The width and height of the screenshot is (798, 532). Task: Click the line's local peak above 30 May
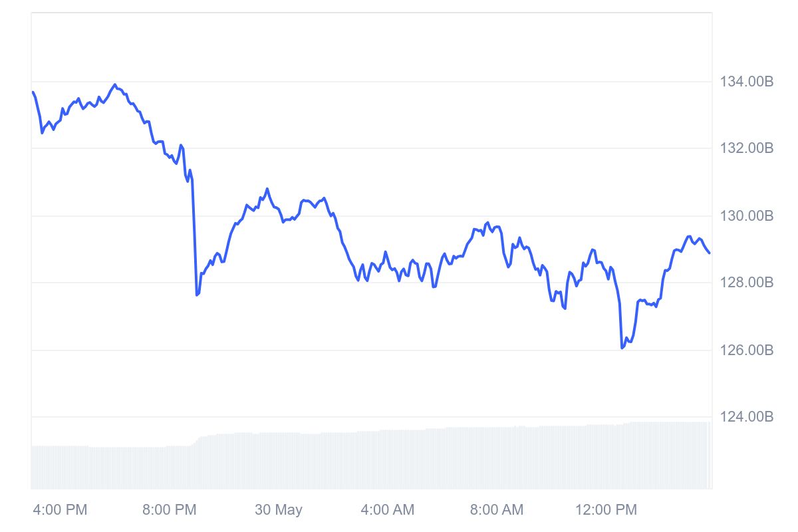coord(267,189)
